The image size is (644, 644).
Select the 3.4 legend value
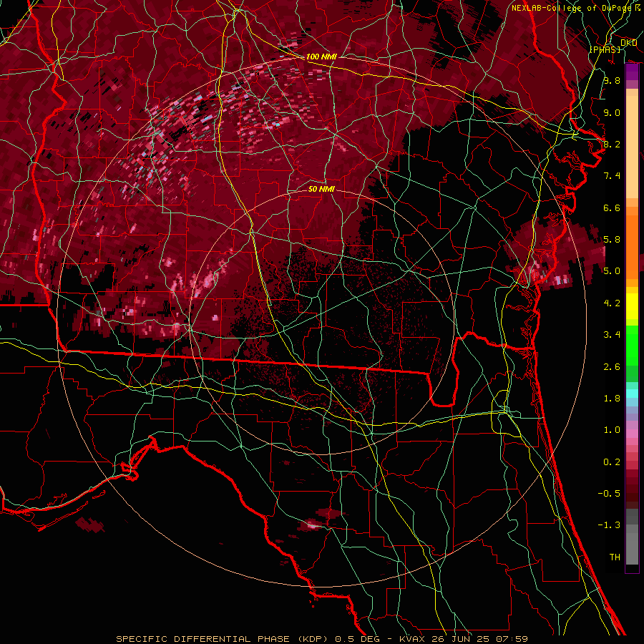click(x=612, y=335)
